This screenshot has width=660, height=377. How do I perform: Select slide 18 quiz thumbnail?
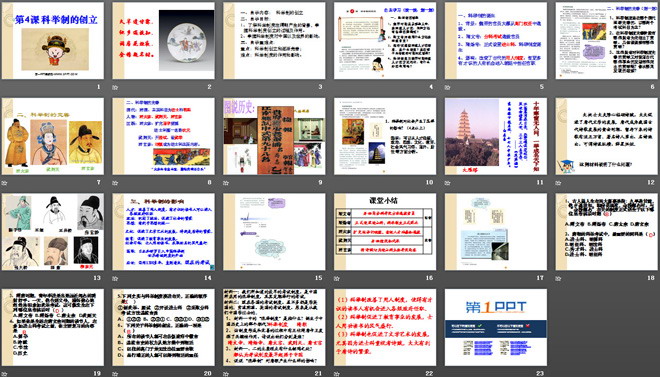607,232
